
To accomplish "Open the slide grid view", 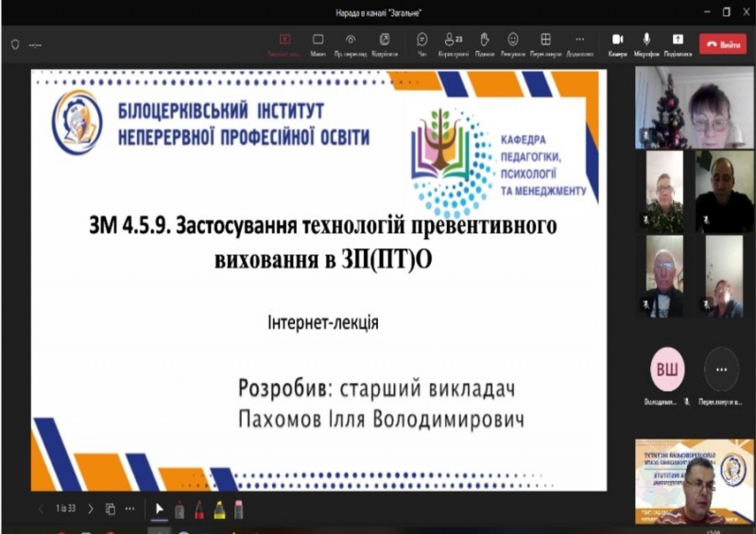I will point(111,508).
